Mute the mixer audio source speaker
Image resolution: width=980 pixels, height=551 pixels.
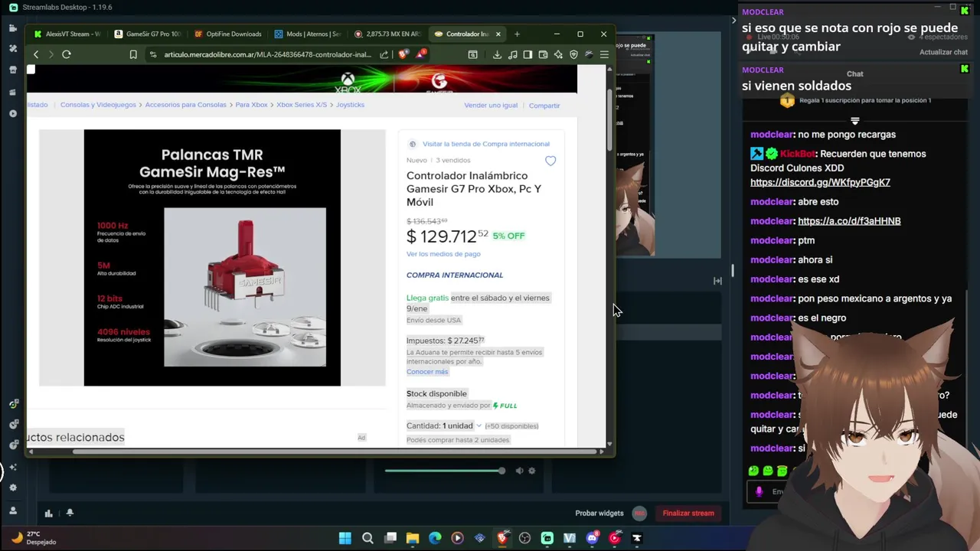pyautogui.click(x=519, y=471)
